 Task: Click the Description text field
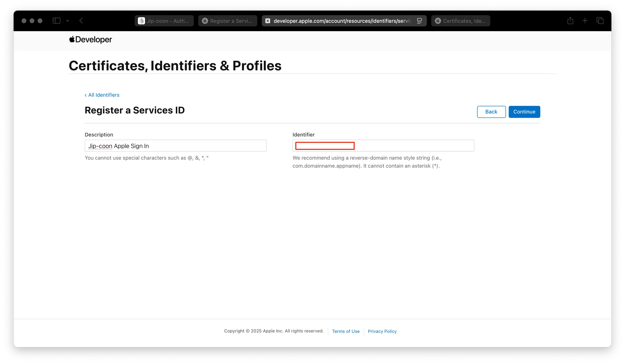click(x=175, y=146)
